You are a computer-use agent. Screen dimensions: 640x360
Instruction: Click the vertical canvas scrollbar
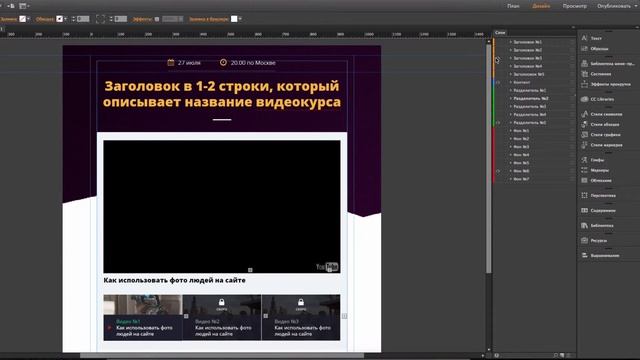point(489,159)
